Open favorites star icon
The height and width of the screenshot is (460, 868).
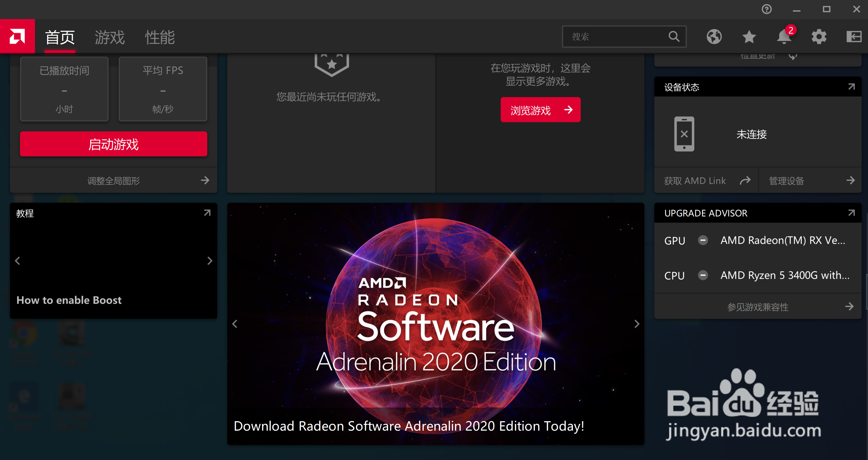[x=749, y=36]
